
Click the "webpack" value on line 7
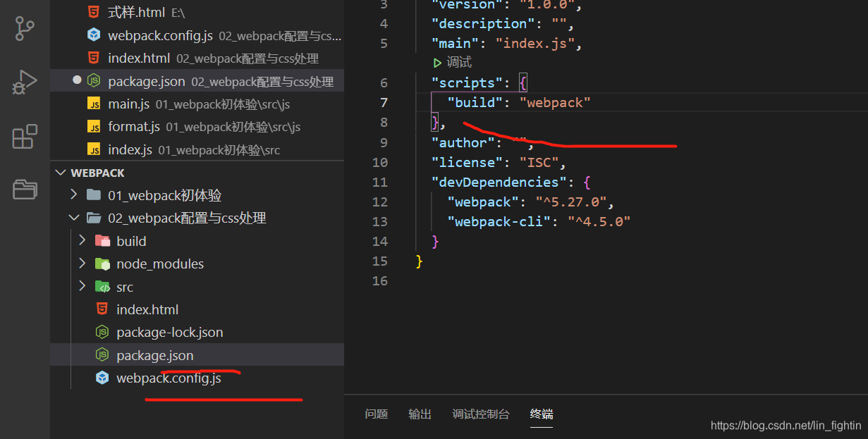pos(555,102)
